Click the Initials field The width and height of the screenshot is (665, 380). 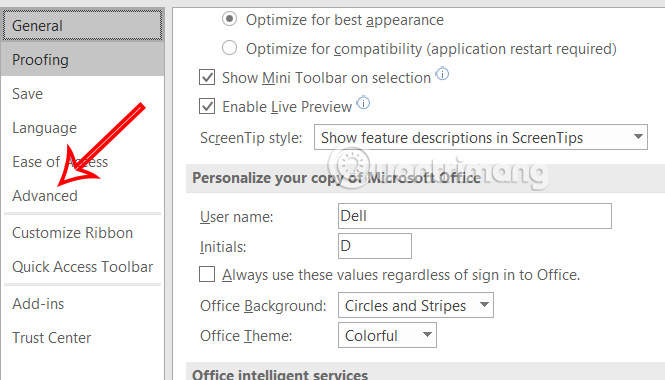tap(374, 246)
